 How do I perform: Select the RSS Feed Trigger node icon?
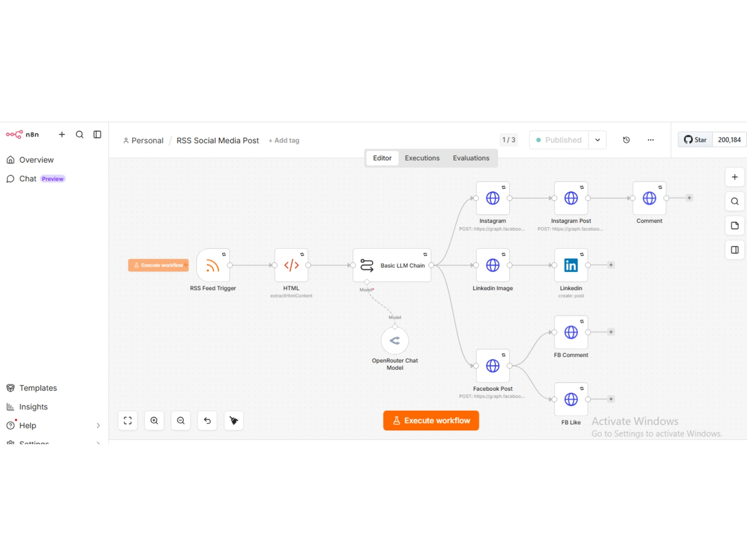click(x=213, y=265)
